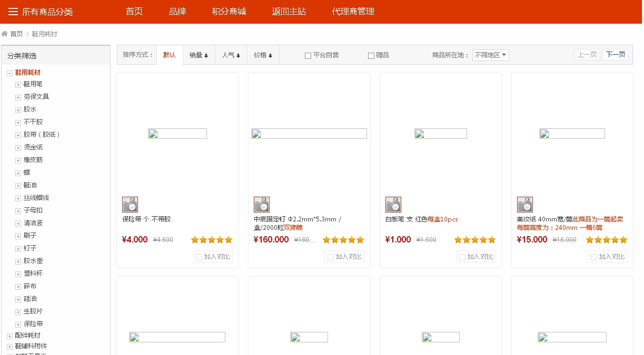This screenshot has width=644, height=355.
Task: Expand 胶带（胶纸） subcategory plus icon
Action: [18, 135]
